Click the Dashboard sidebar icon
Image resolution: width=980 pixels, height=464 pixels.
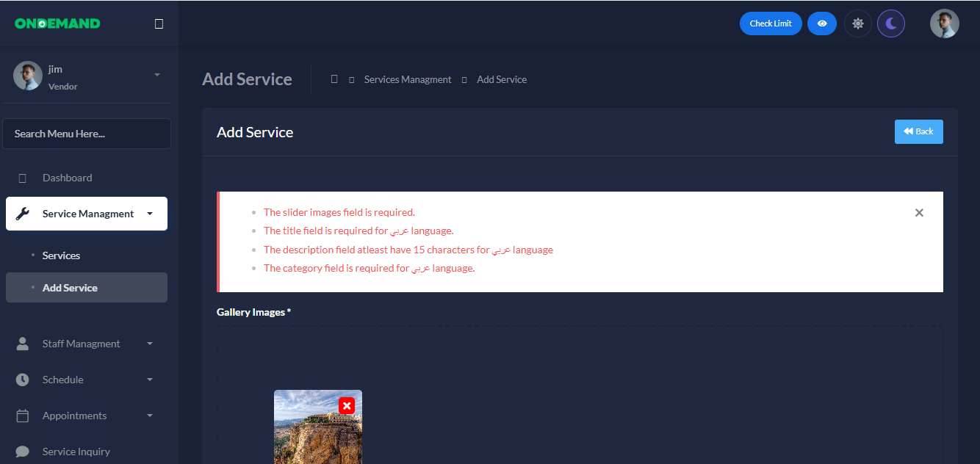(x=22, y=178)
